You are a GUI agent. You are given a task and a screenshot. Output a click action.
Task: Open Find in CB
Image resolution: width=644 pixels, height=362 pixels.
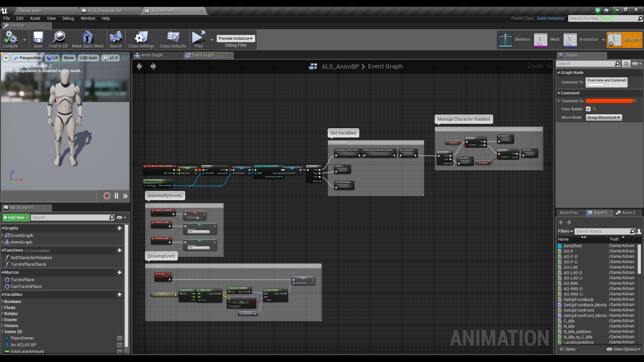point(58,39)
